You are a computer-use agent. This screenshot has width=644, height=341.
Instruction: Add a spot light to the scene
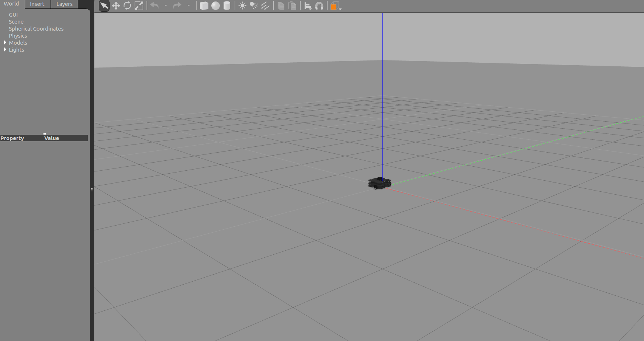pyautogui.click(x=254, y=6)
